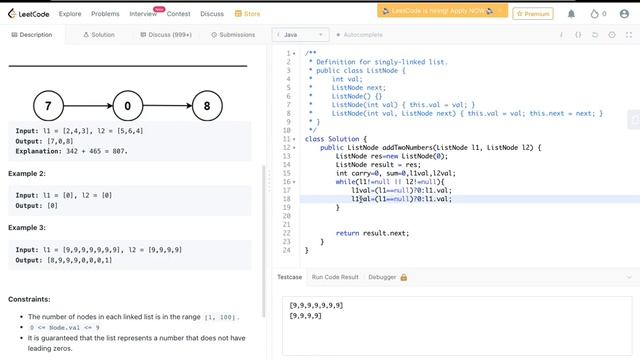This screenshot has width=640, height=360.
Task: Open the LeetCode Store
Action: click(x=247, y=14)
